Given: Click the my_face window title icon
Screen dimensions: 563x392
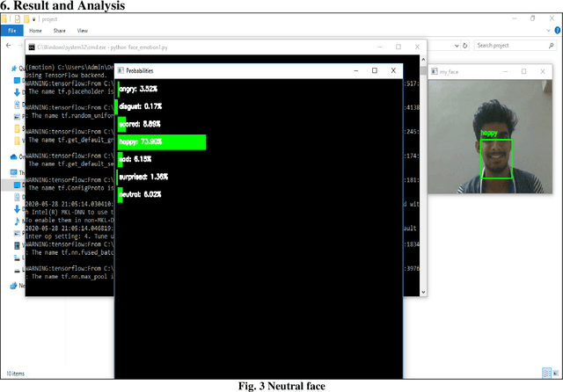Looking at the screenshot, I should (435, 72).
